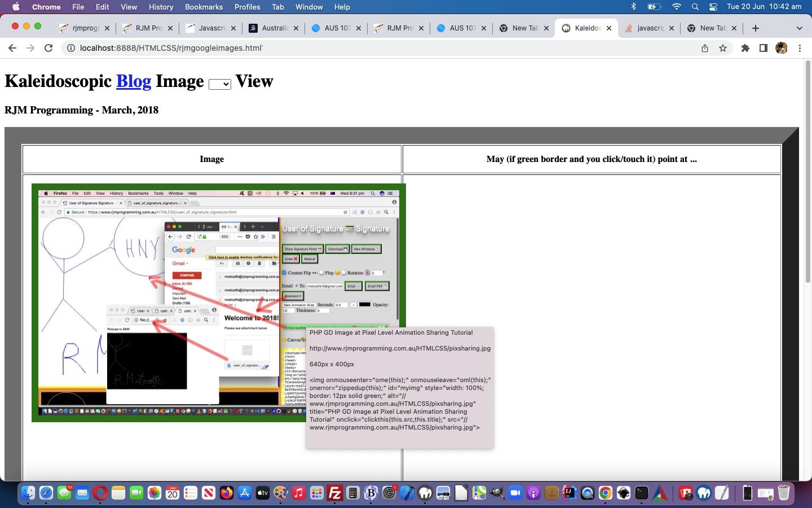Image resolution: width=812 pixels, height=508 pixels.
Task: Open GIMP from the dock
Action: coord(497,493)
